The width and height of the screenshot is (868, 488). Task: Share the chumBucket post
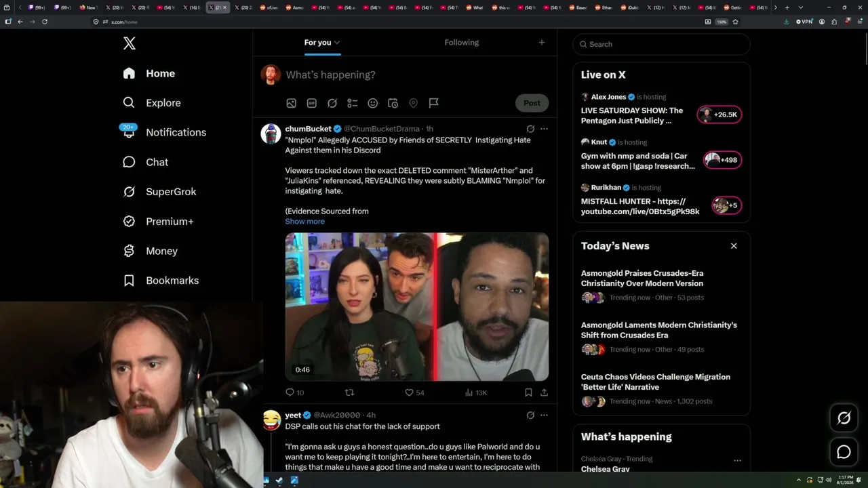[544, 392]
